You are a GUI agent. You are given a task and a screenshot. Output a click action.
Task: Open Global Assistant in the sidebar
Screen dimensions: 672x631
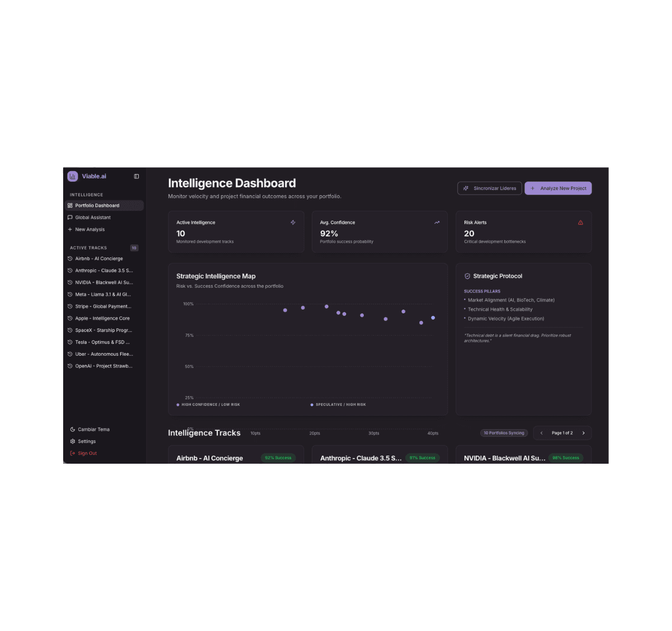pyautogui.click(x=104, y=218)
